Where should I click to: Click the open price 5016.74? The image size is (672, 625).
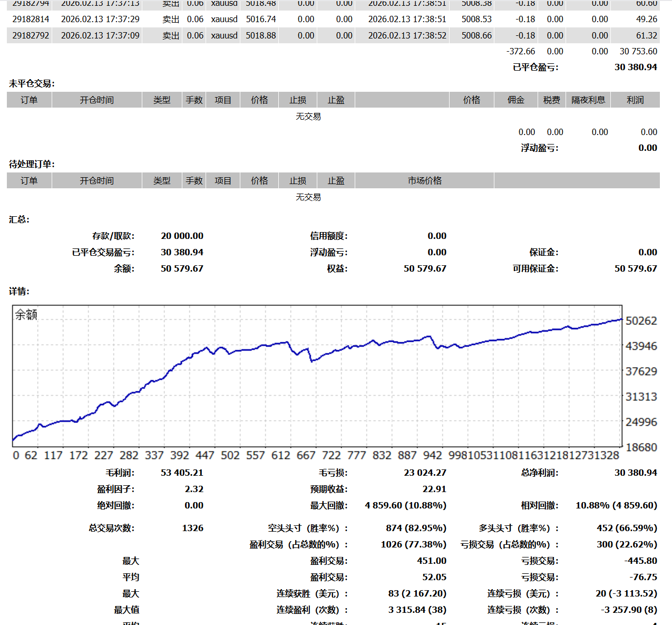click(x=261, y=19)
